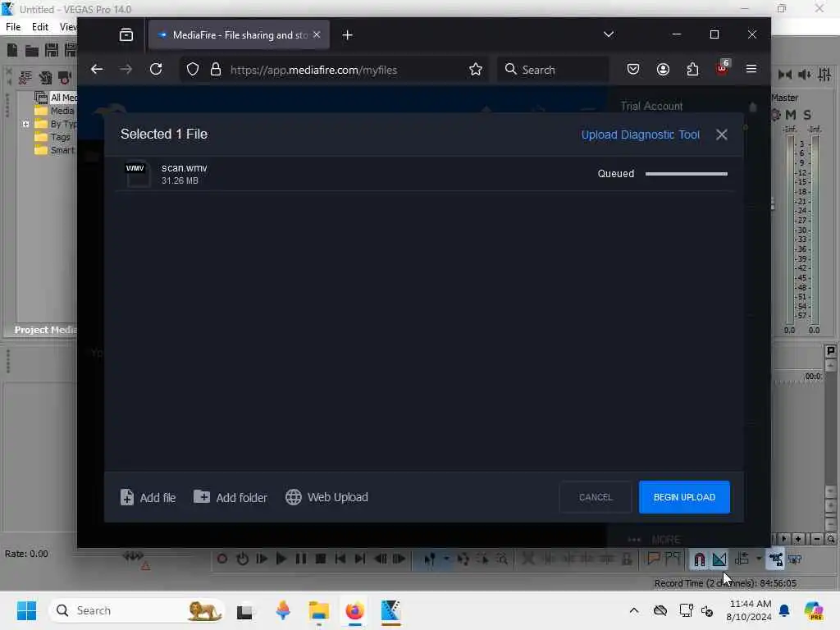Open the Upload Diagnostic Tool link
The width and height of the screenshot is (840, 630).
[640, 135]
